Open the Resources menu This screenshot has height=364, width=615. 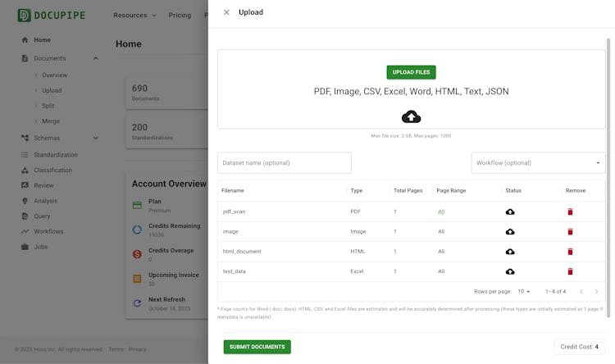point(134,15)
